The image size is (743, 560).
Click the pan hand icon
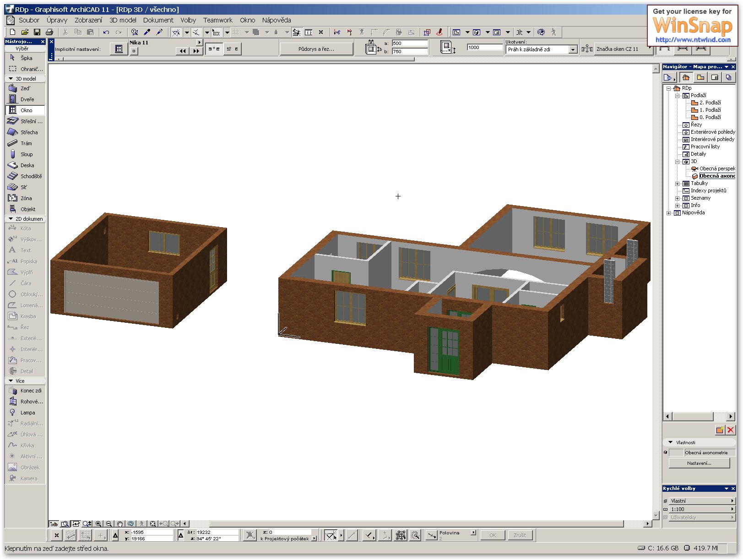pos(120,523)
